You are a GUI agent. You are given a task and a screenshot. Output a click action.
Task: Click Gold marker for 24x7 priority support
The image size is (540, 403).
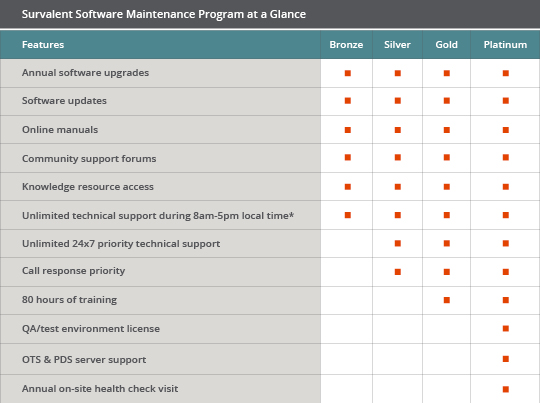coord(447,244)
